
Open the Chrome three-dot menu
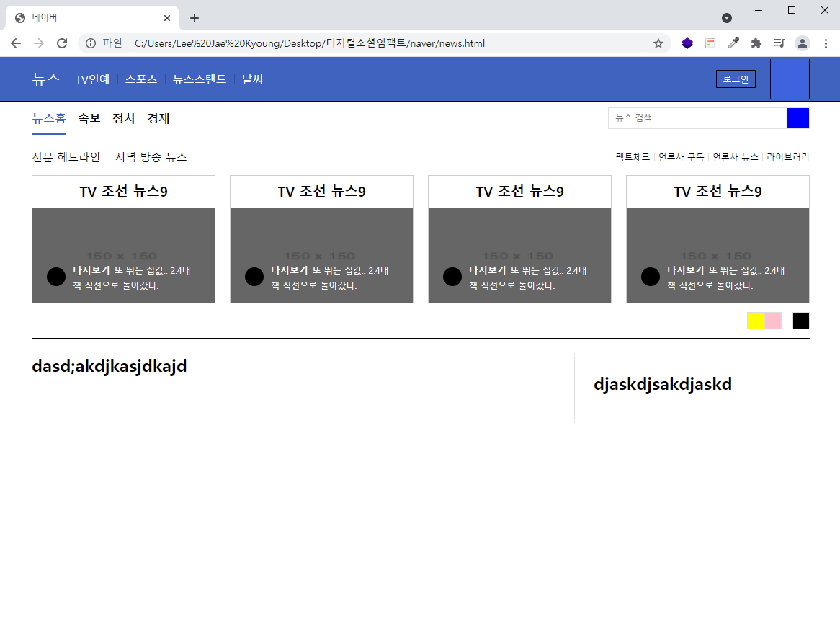[826, 43]
